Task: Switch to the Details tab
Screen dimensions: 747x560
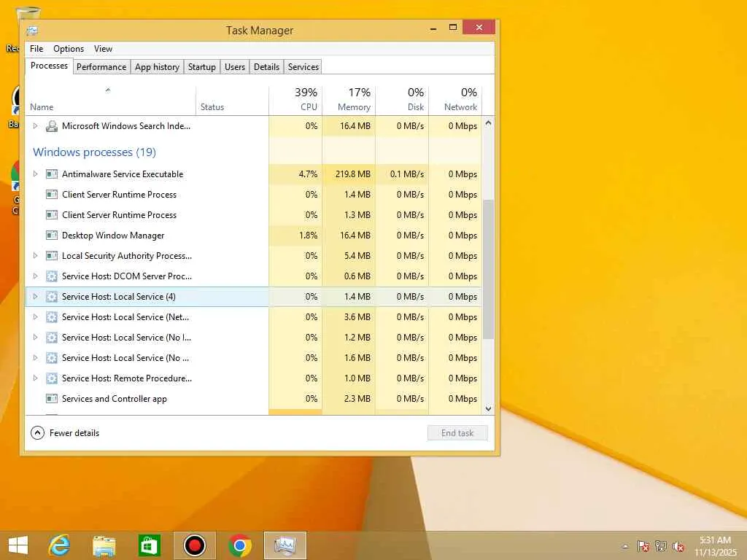Action: [266, 66]
